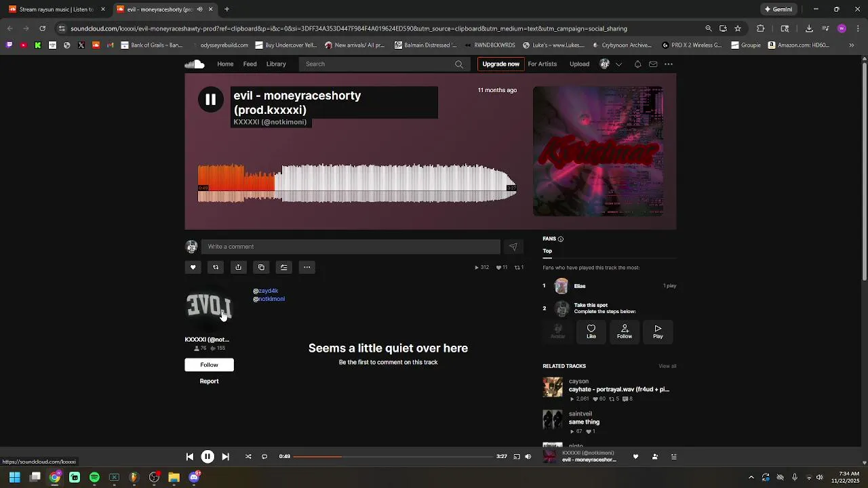Open the @notkimoni mention link
Screen dimensions: 868x488
[269, 299]
